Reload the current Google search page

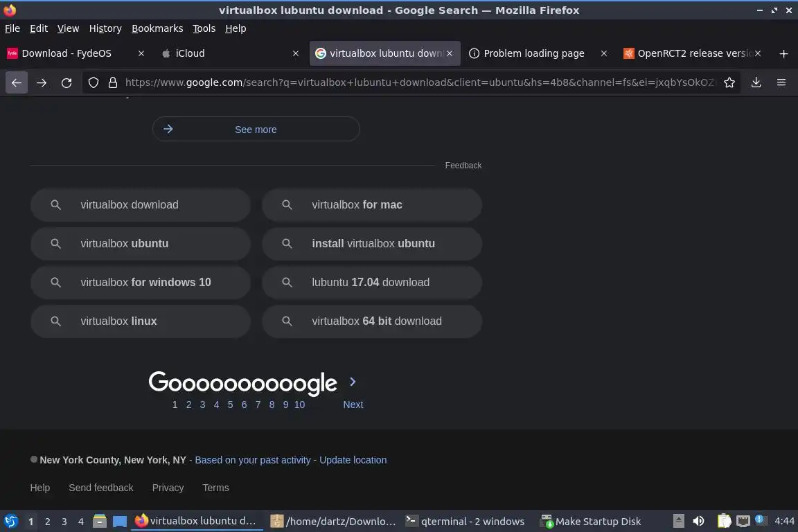(66, 82)
